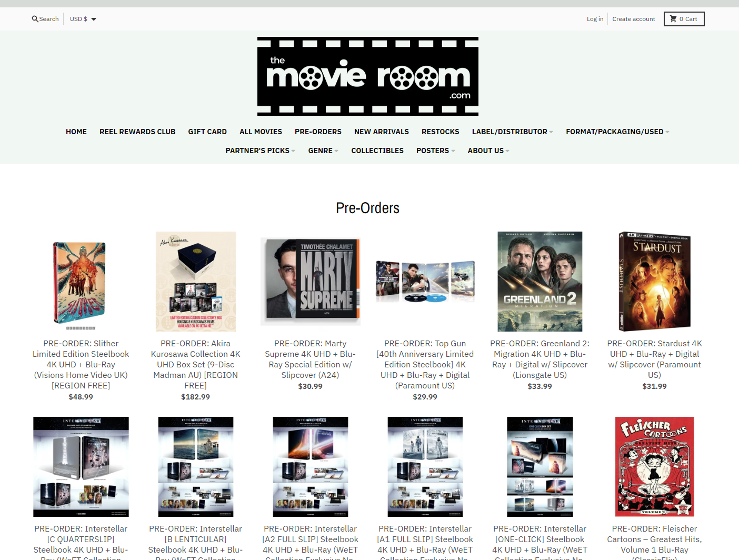Click Akira Kurosawa Collection title link
Image resolution: width=739 pixels, height=560 pixels.
click(x=196, y=364)
